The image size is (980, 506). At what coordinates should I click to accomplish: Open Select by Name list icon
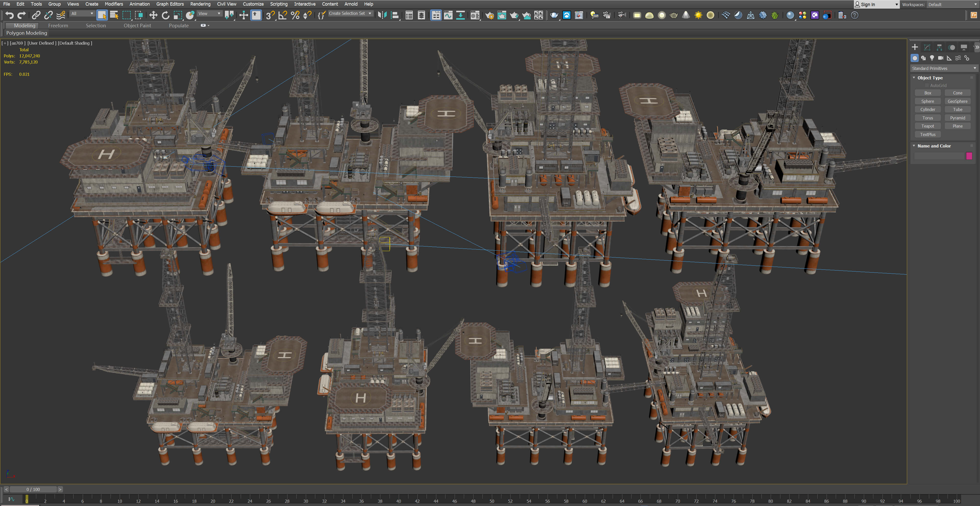114,15
